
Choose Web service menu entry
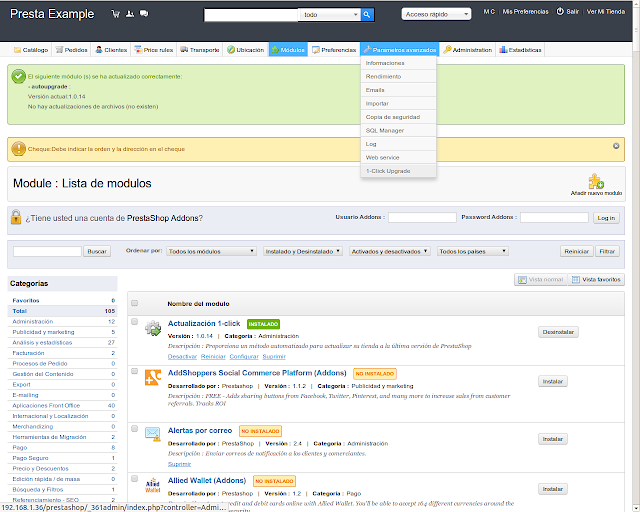pyautogui.click(x=398, y=157)
